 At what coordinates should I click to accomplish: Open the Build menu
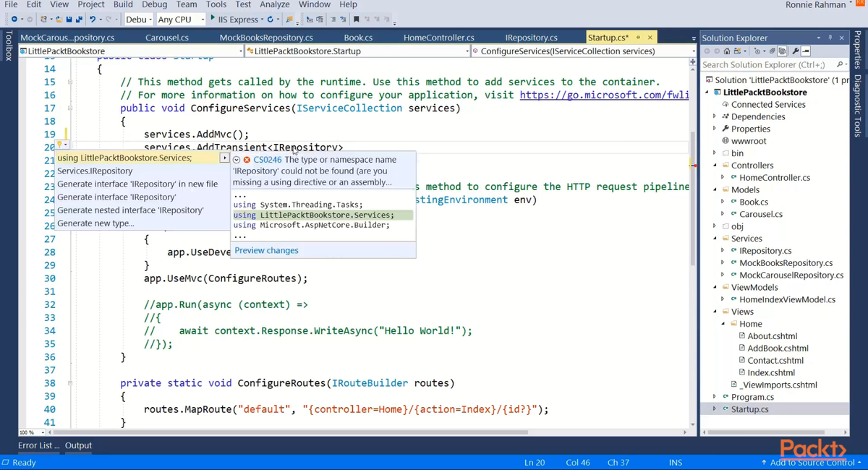click(123, 4)
